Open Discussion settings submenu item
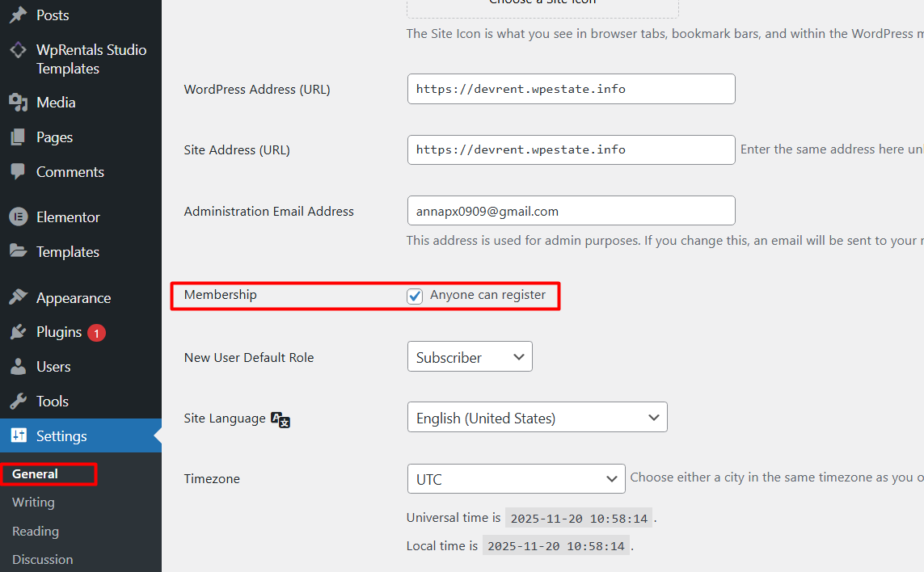 point(42,560)
